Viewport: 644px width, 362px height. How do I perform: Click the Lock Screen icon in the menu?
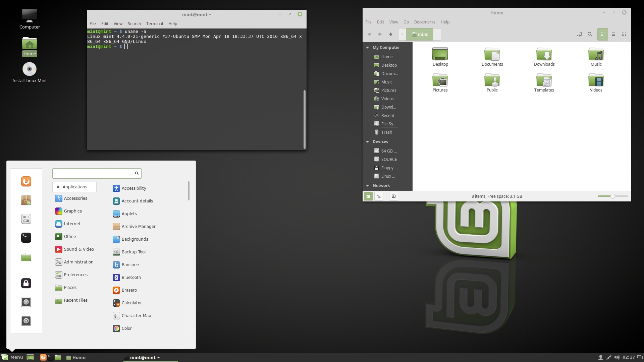[x=26, y=283]
